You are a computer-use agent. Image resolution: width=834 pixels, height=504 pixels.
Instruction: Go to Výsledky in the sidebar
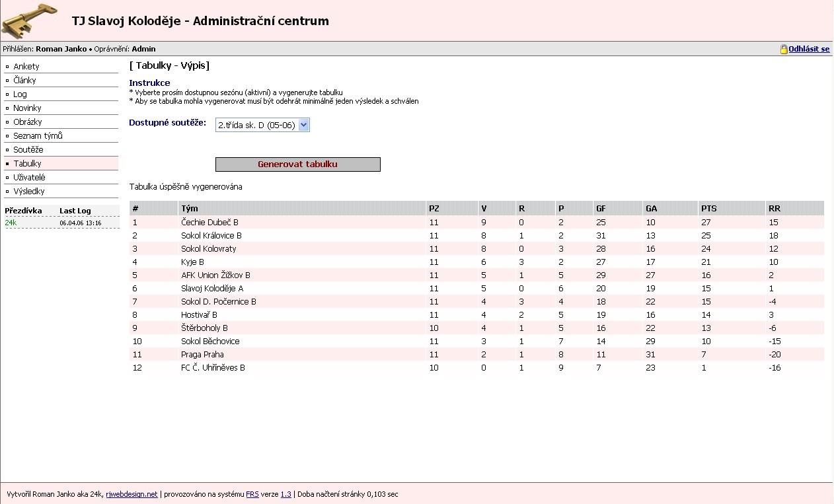[29, 192]
